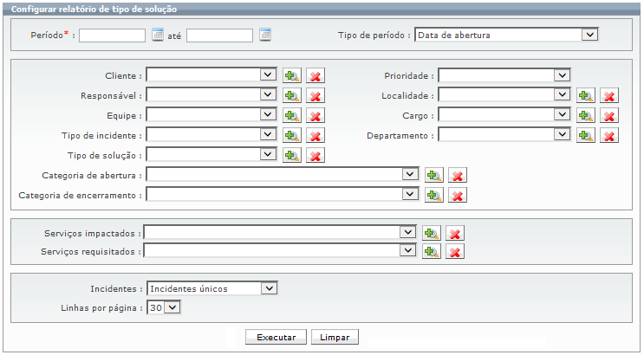Clear the Categoria de encerramento field
This screenshot has height=355, width=644.
click(x=457, y=195)
